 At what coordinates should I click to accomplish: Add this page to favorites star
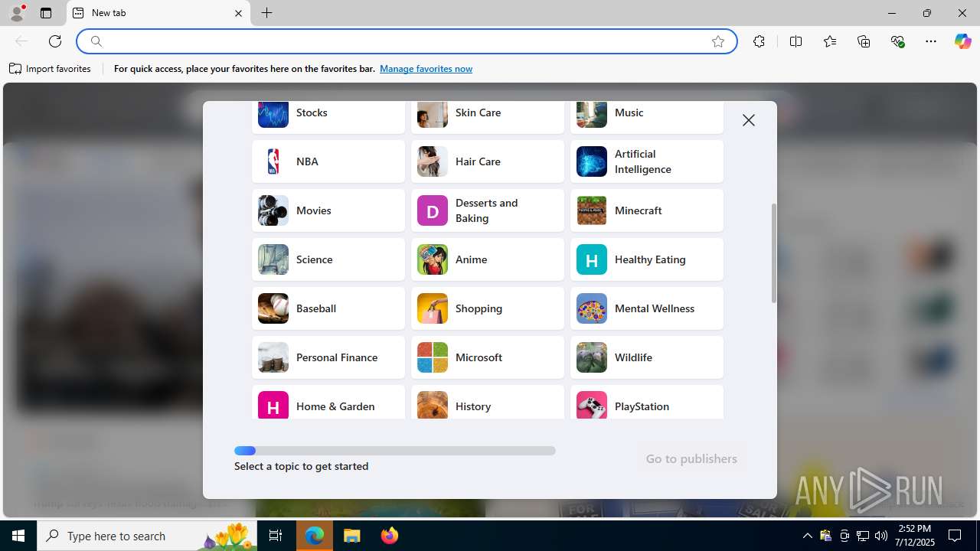[718, 41]
